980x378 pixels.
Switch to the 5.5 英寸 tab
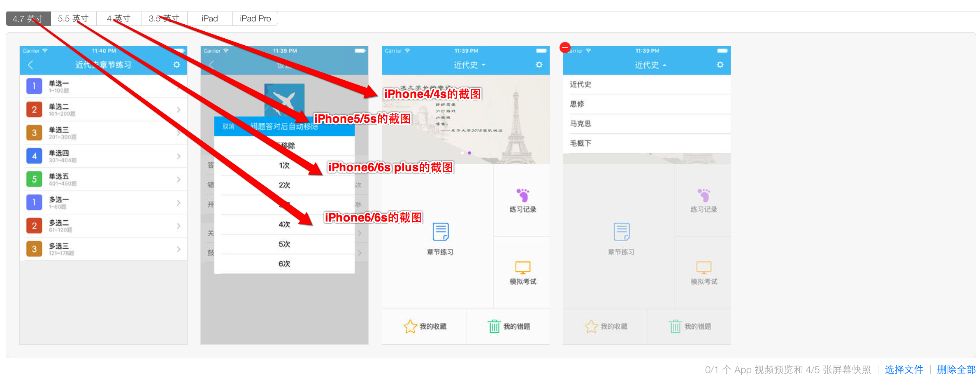coord(74,19)
